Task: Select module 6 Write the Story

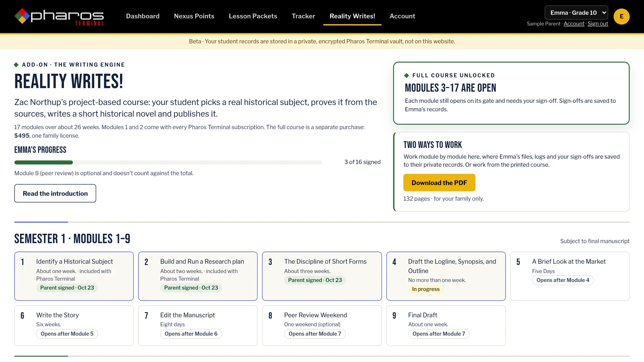Action: [x=74, y=325]
